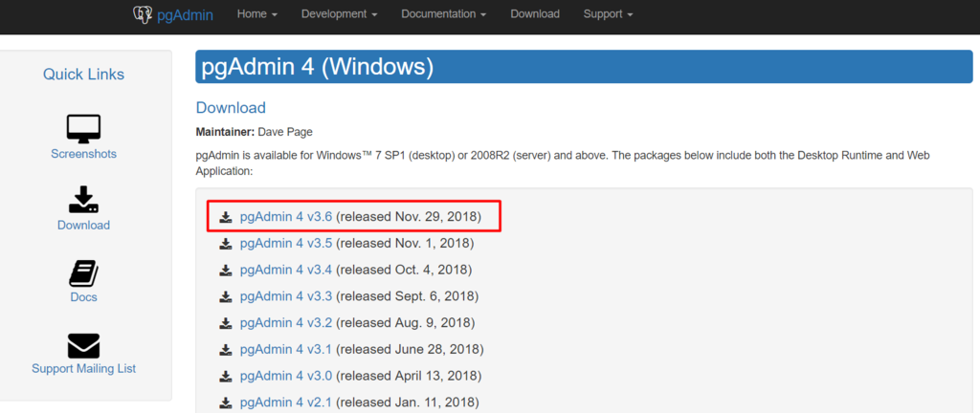Expand the Development dropdown menu
Screen dimensions: 980x413
click(340, 13)
